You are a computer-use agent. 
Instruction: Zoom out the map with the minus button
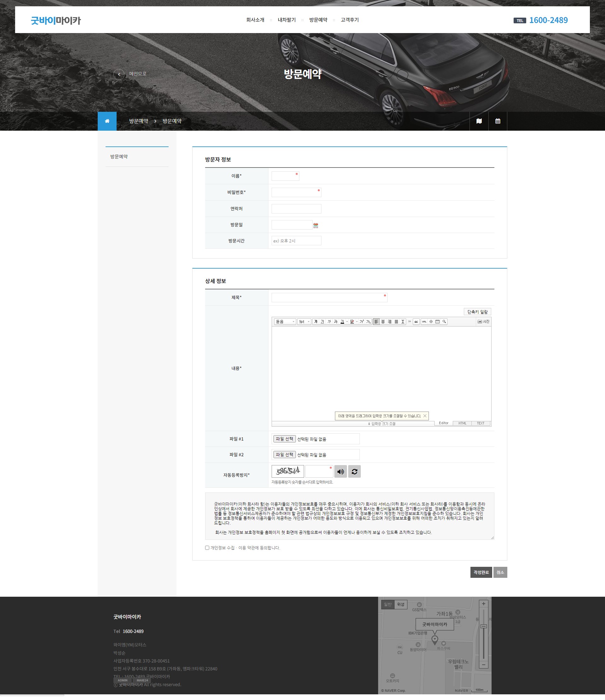(484, 664)
